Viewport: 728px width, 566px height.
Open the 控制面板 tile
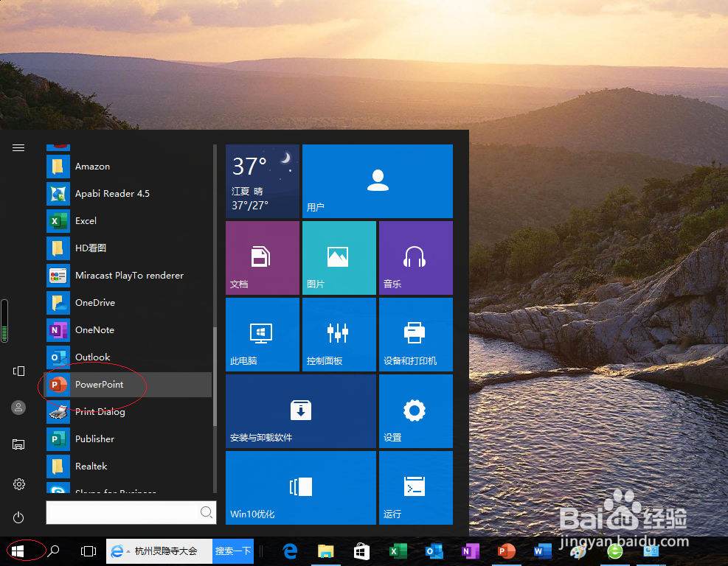point(339,335)
